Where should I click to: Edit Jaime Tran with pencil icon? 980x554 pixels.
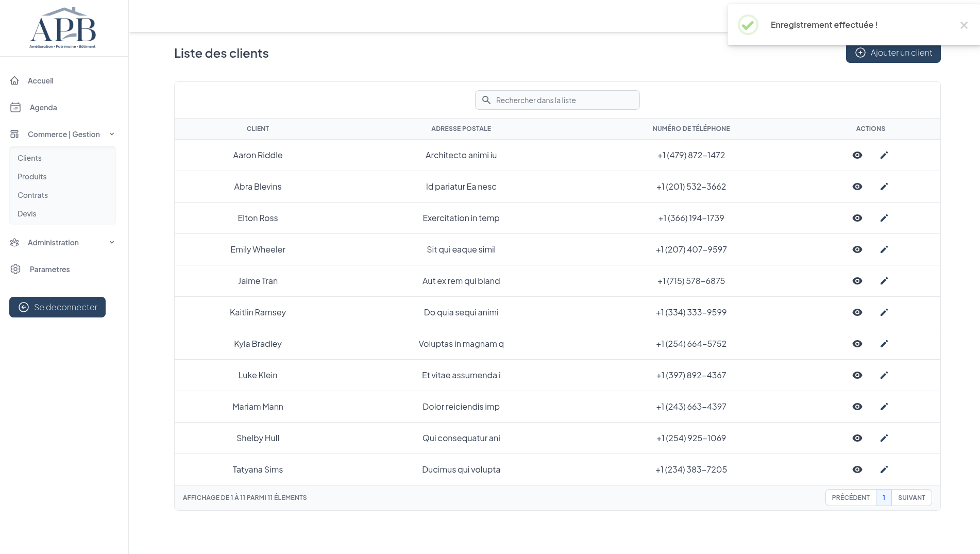pos(884,281)
